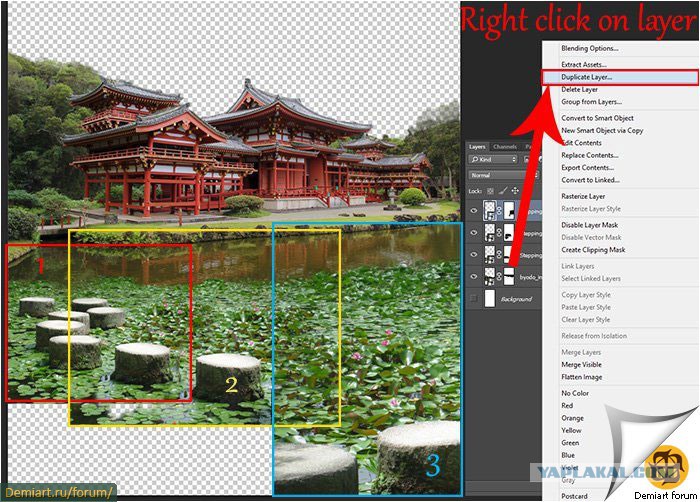Image resolution: width=700 pixels, height=502 pixels.
Task: Switch to the Layers tab
Action: [x=477, y=146]
